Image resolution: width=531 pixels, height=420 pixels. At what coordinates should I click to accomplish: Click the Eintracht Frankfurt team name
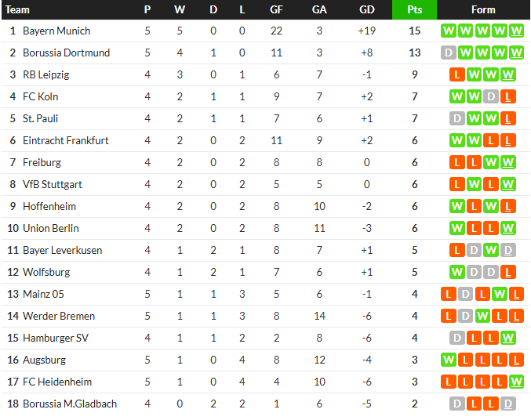click(x=66, y=140)
